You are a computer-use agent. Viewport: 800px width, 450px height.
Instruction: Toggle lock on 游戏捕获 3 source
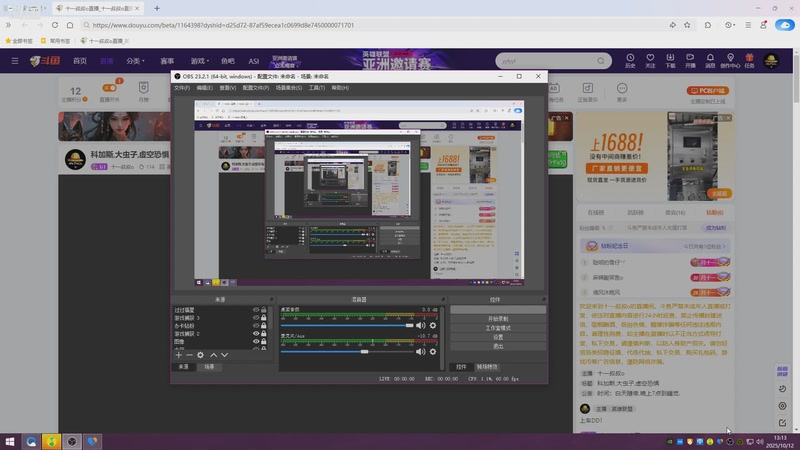pyautogui.click(x=264, y=317)
